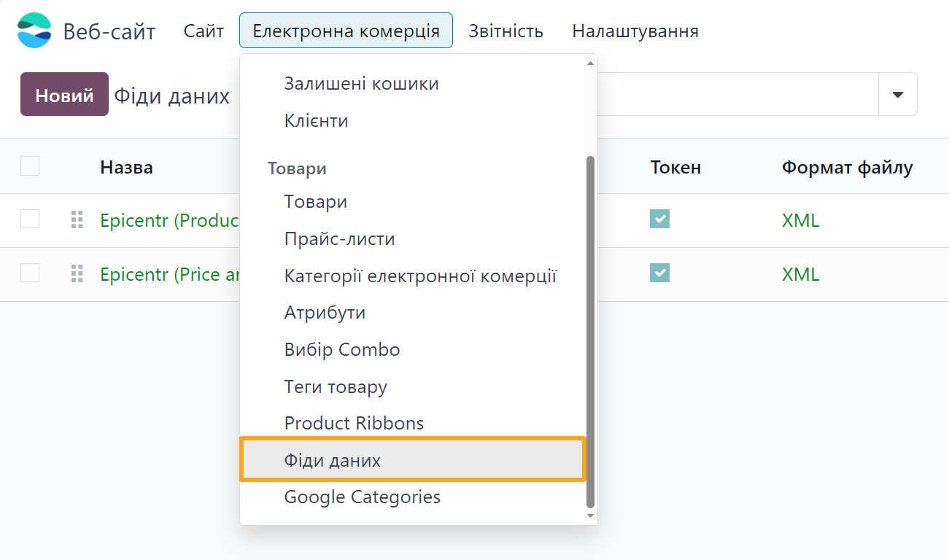
Task: Select Клієнти menu item
Action: click(413, 121)
